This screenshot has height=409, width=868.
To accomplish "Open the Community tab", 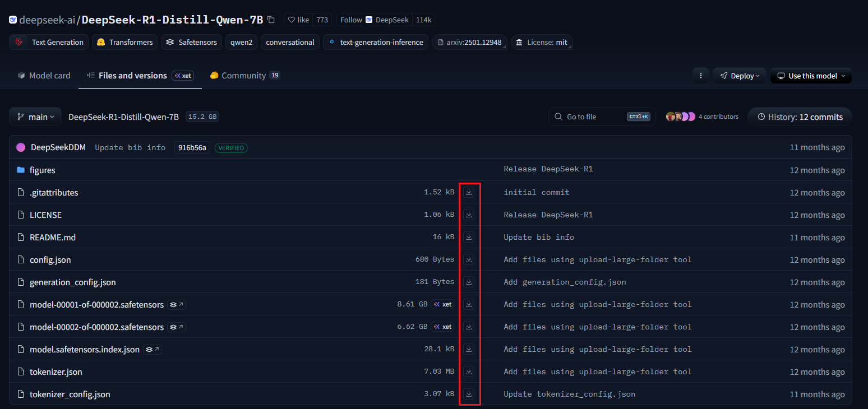I will click(245, 75).
